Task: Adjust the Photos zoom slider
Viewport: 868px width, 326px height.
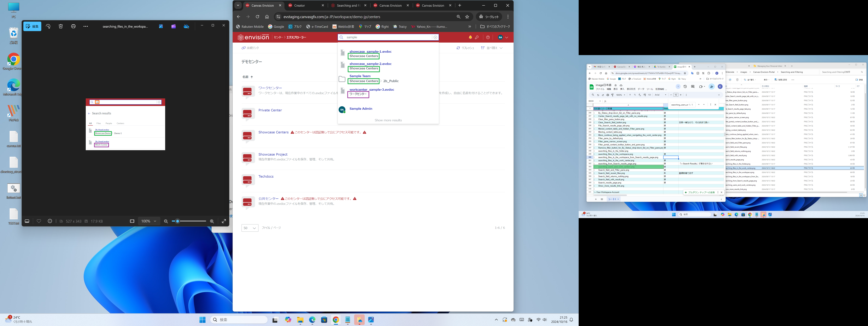Action: tap(189, 221)
